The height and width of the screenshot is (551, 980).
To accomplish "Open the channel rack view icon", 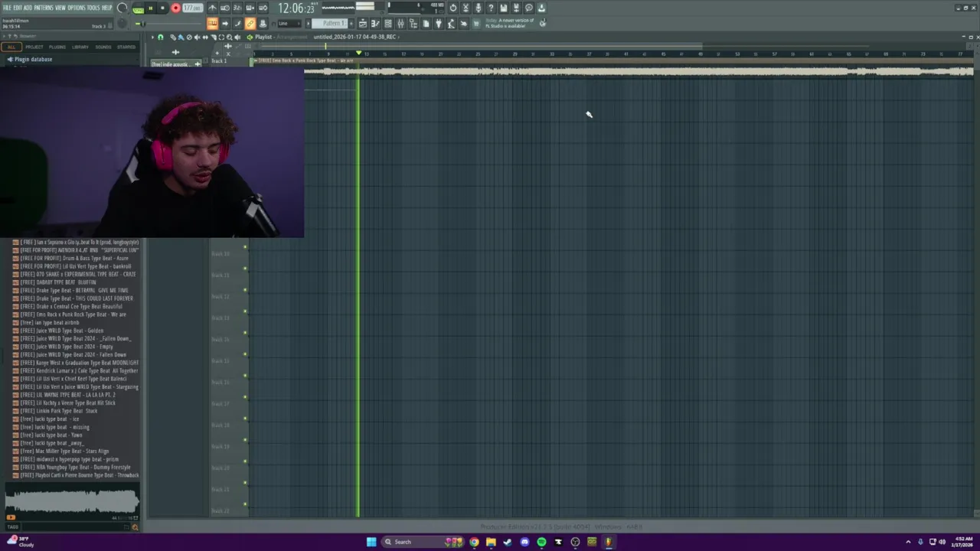I will click(387, 23).
